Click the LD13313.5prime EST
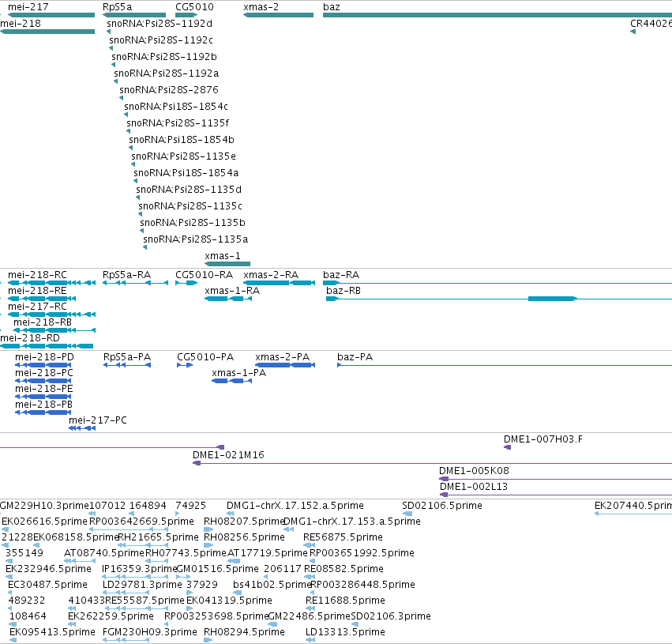This screenshot has height=644, width=672. coord(310,640)
